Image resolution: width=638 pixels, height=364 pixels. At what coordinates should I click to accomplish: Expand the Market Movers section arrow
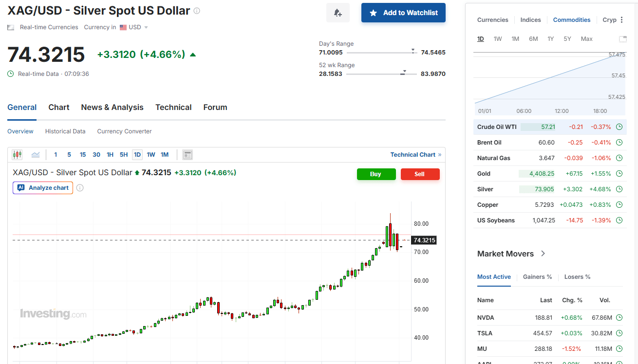543,254
